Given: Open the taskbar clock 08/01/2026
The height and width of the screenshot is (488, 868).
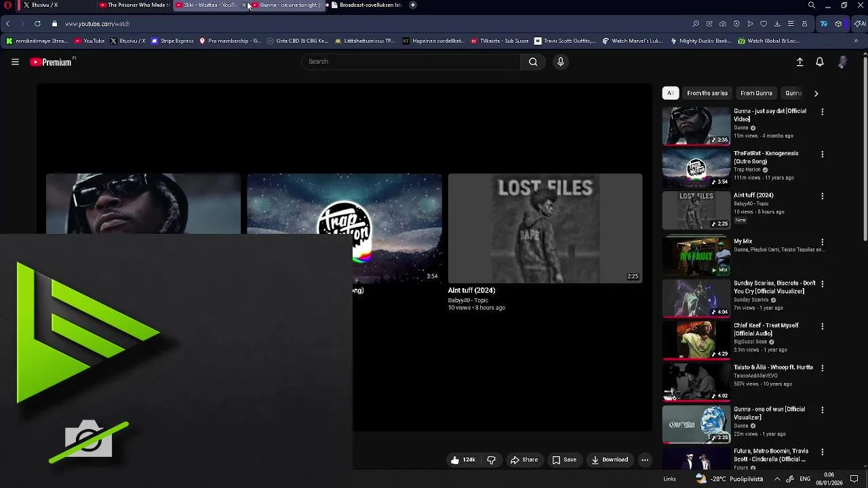Looking at the screenshot, I should pyautogui.click(x=829, y=479).
